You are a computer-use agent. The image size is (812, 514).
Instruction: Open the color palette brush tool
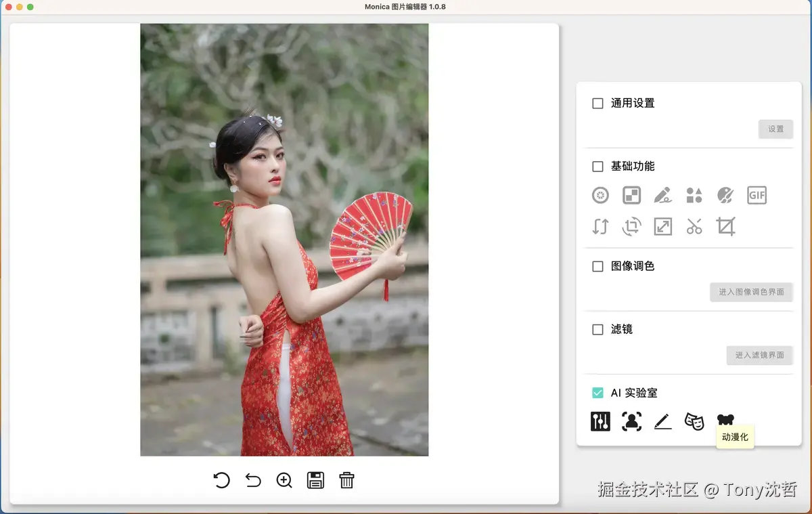725,196
